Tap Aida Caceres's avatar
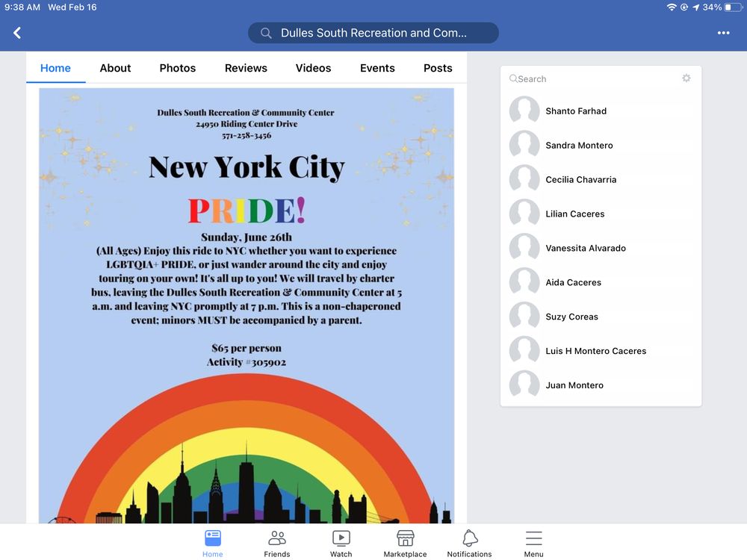Viewport: 747px width, 560px height. coord(524,282)
